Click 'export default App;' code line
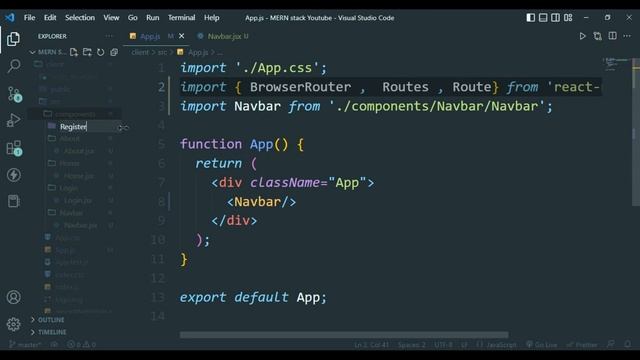This screenshot has width=640, height=360. [x=253, y=298]
